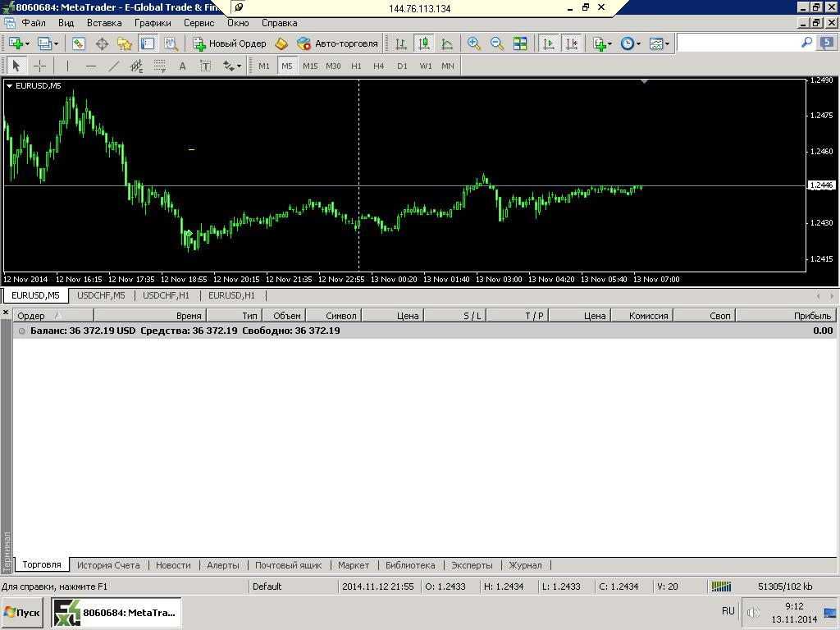
Task: Switch to M15 timeframe
Action: [x=310, y=66]
